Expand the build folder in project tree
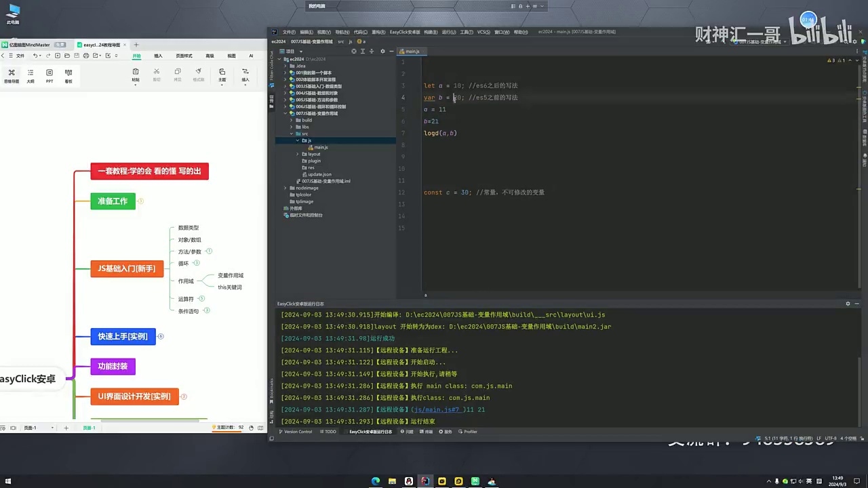868x488 pixels. 292,120
